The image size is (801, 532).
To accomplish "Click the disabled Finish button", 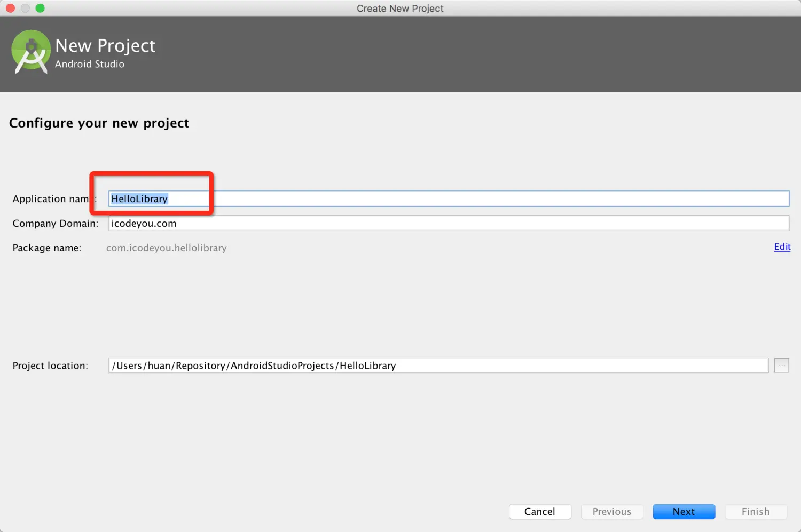I will tap(756, 512).
